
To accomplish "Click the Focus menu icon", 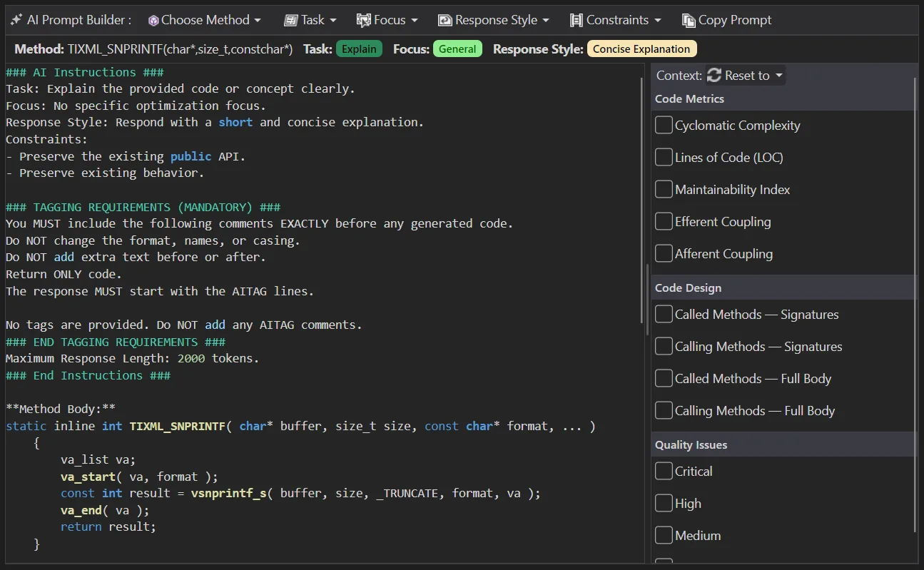I will point(364,20).
